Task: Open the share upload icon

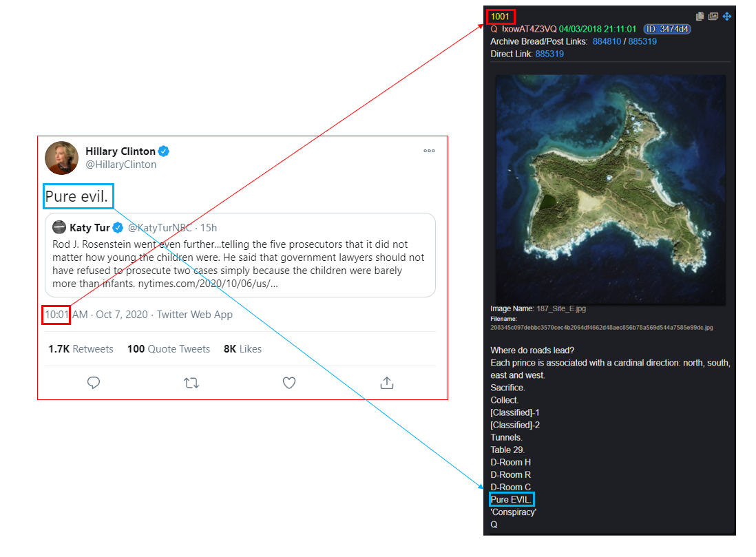Action: [x=387, y=383]
